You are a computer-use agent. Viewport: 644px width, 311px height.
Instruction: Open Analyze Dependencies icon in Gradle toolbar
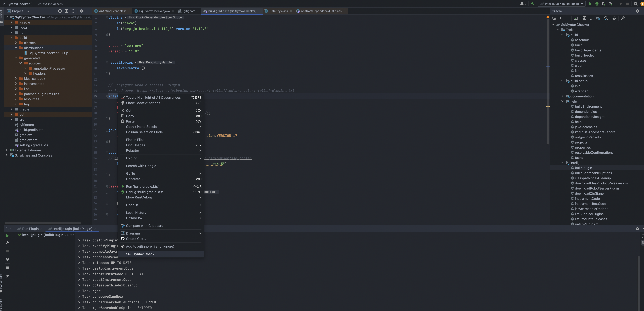click(606, 18)
